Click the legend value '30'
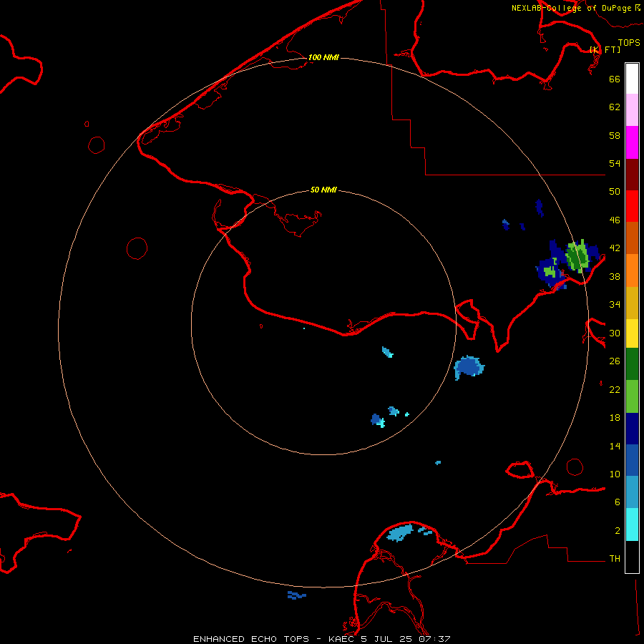Screen dimensions: 644x644 (615, 333)
